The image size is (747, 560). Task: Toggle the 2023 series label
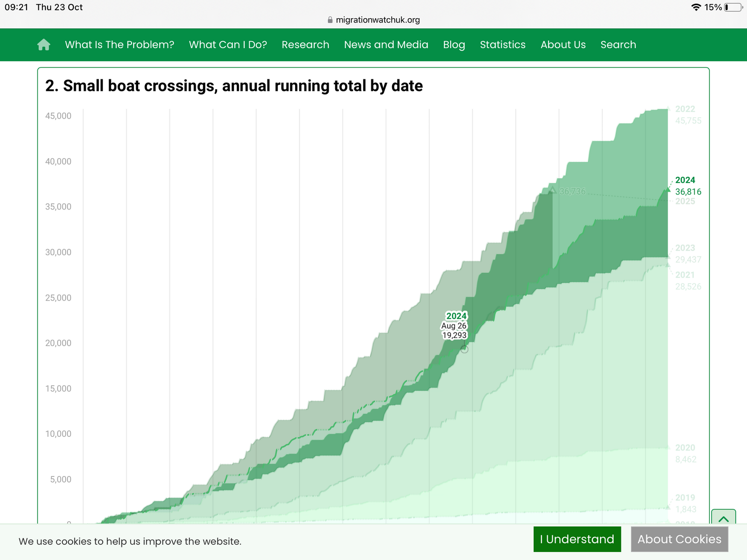point(685,248)
